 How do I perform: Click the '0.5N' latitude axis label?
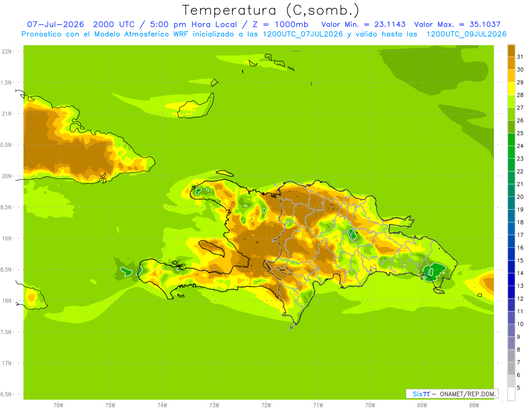click(6, 145)
